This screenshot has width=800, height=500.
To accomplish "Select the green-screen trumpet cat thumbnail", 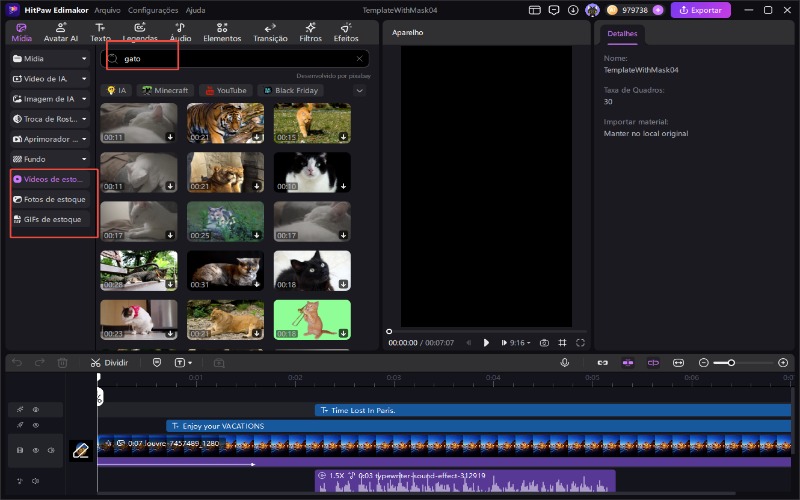I will tap(312, 319).
